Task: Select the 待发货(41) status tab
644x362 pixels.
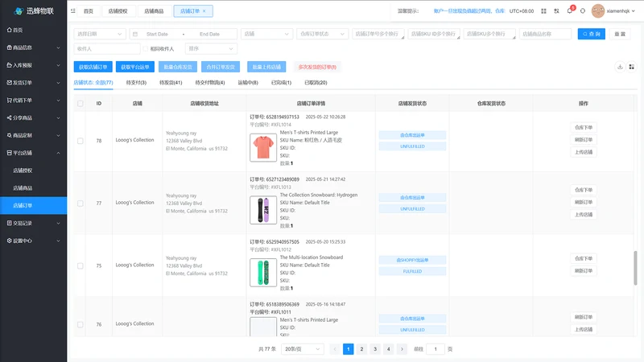Action: point(171,83)
